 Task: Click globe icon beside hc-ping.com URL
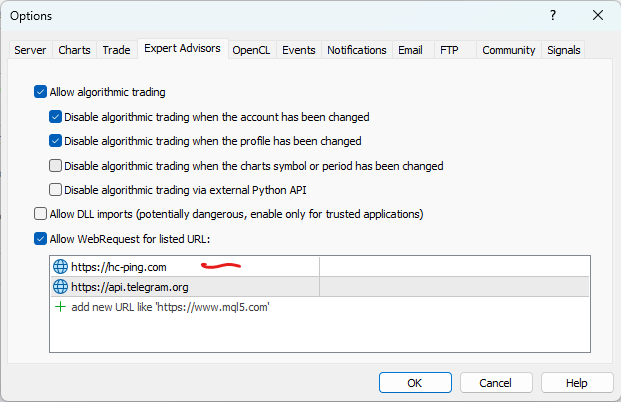point(60,267)
